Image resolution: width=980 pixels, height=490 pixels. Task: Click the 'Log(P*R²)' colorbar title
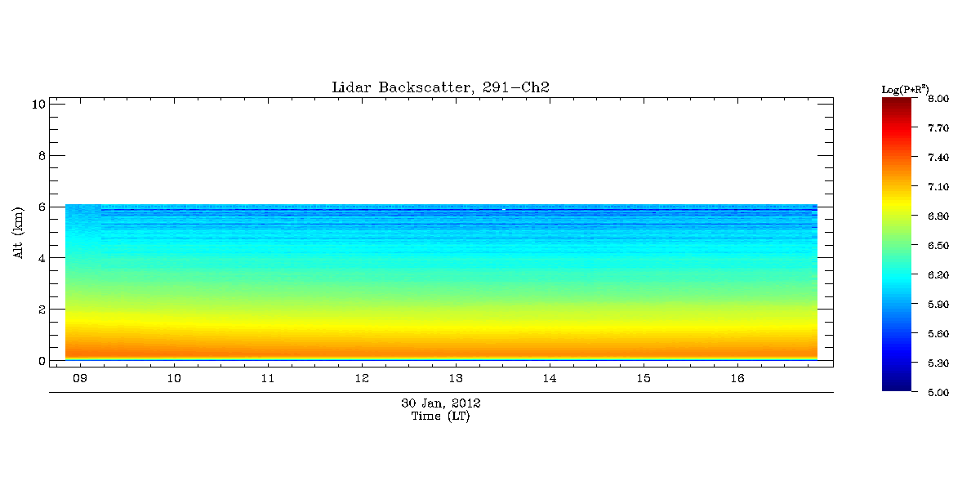tap(905, 88)
